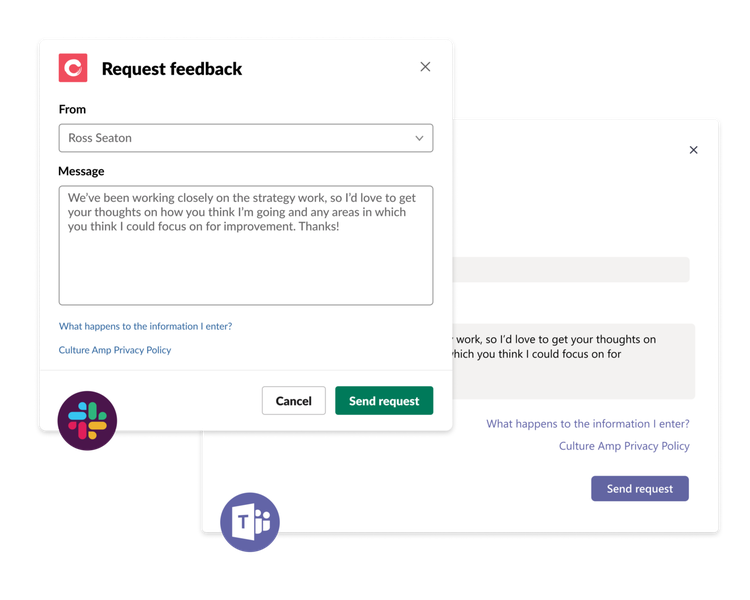The image size is (750, 600).
Task: Click the Microsoft Teams logo icon
Action: (x=250, y=523)
